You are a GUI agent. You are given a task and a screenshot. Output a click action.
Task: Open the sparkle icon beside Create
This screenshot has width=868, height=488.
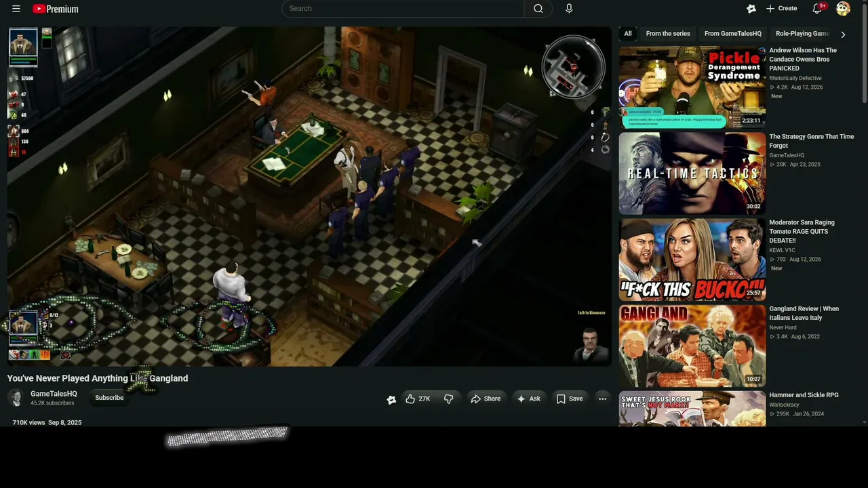coord(751,9)
